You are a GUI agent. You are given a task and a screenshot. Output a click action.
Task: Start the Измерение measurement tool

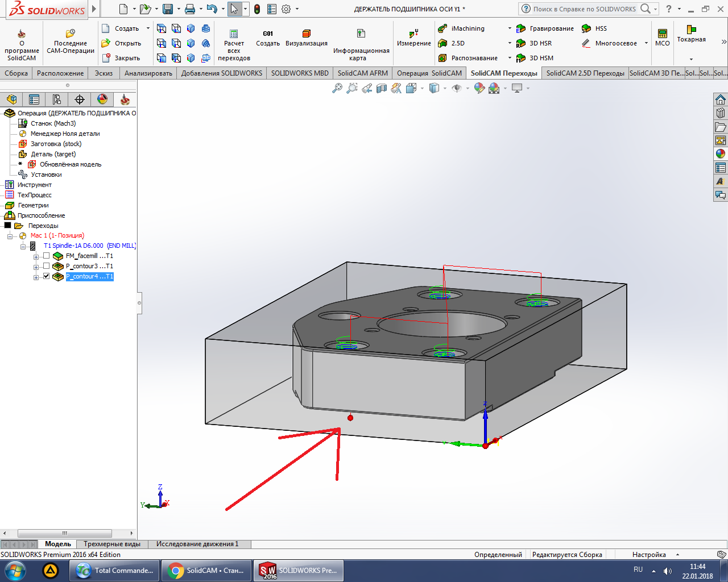[414, 39]
